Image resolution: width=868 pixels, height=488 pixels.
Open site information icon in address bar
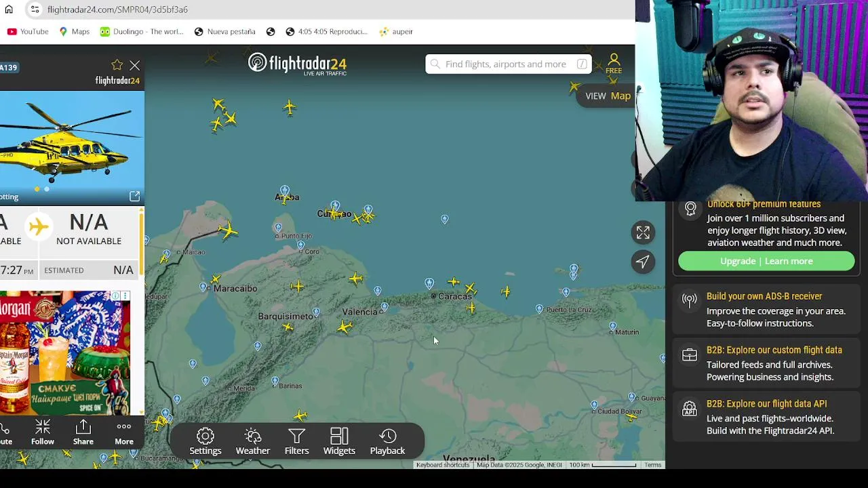35,9
